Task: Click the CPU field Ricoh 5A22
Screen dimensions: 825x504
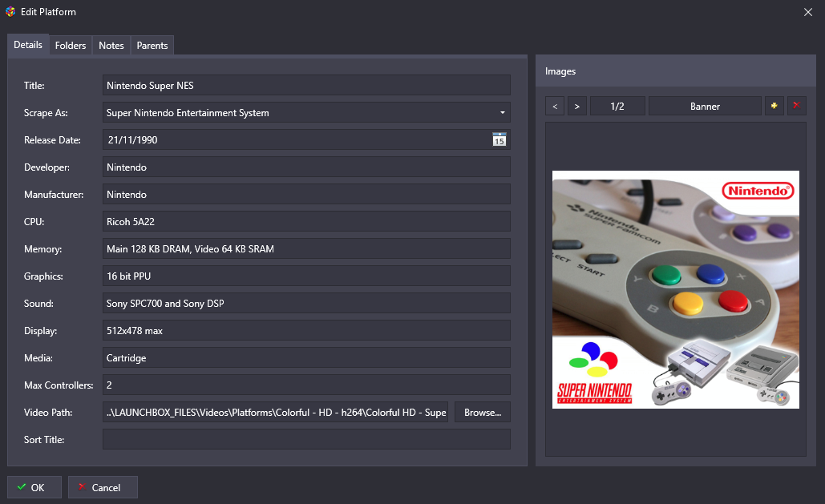Action: pyautogui.click(x=306, y=221)
